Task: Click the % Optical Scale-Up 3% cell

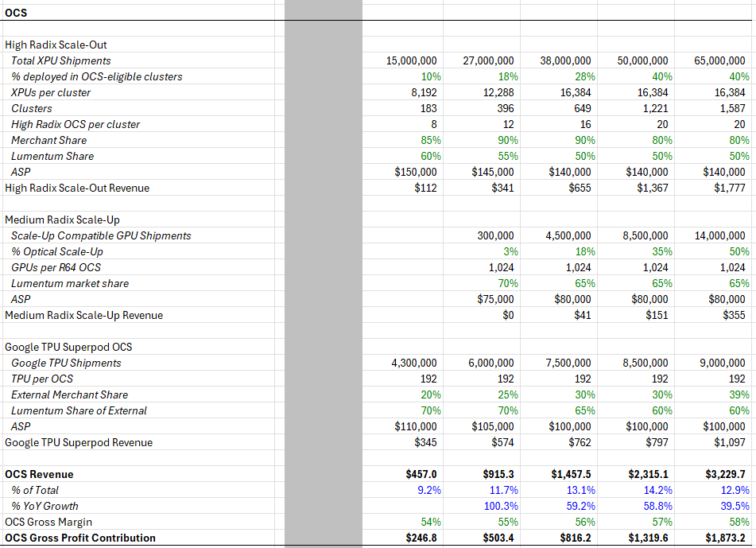Action: coord(510,252)
